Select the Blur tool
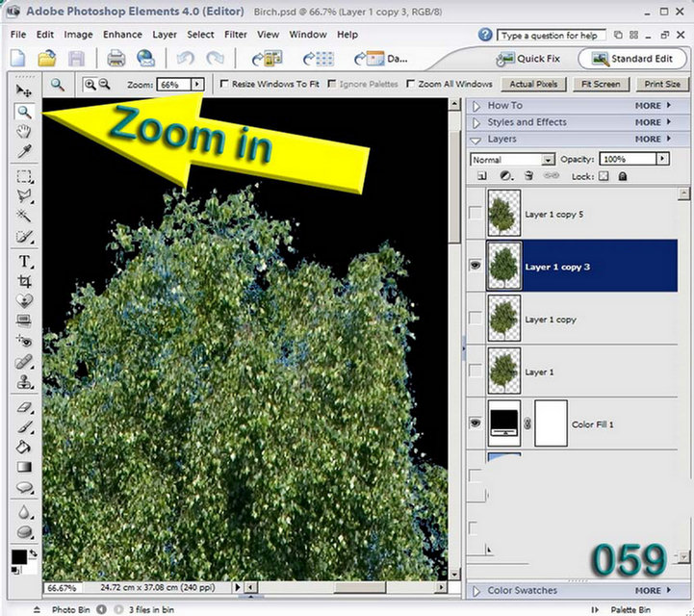 pos(24,512)
